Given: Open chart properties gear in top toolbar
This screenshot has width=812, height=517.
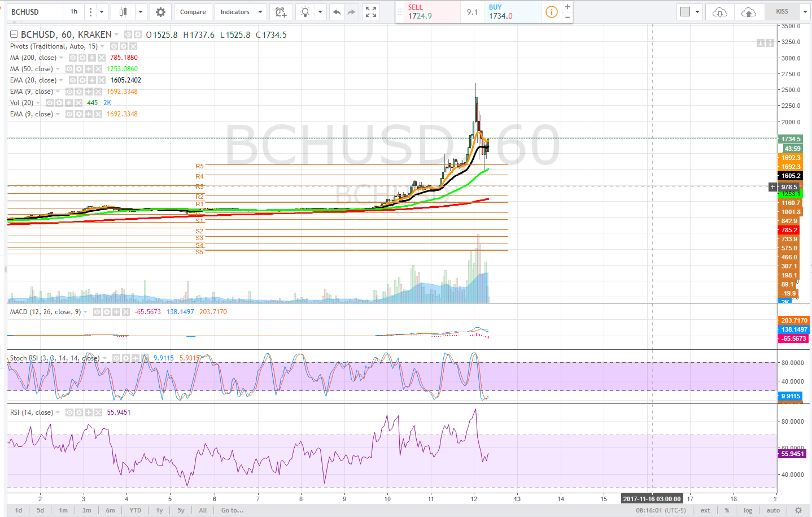Looking at the screenshot, I should tap(160, 12).
